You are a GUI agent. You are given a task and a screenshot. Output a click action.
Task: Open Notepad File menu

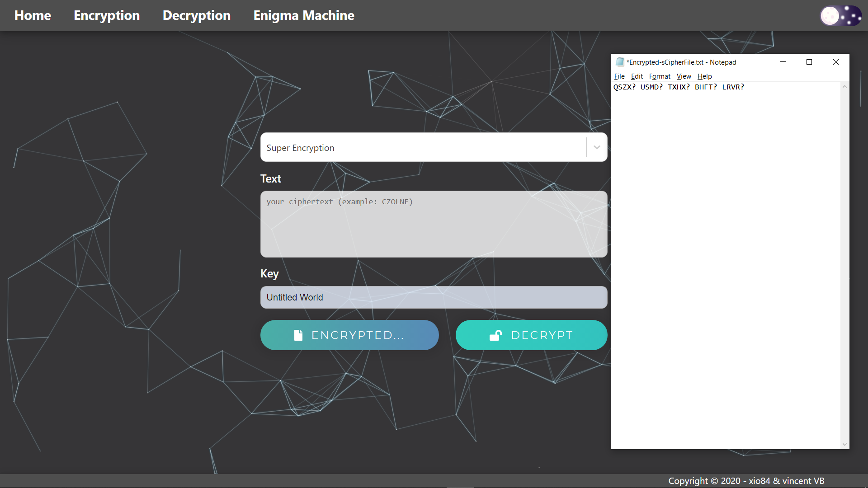tap(619, 76)
